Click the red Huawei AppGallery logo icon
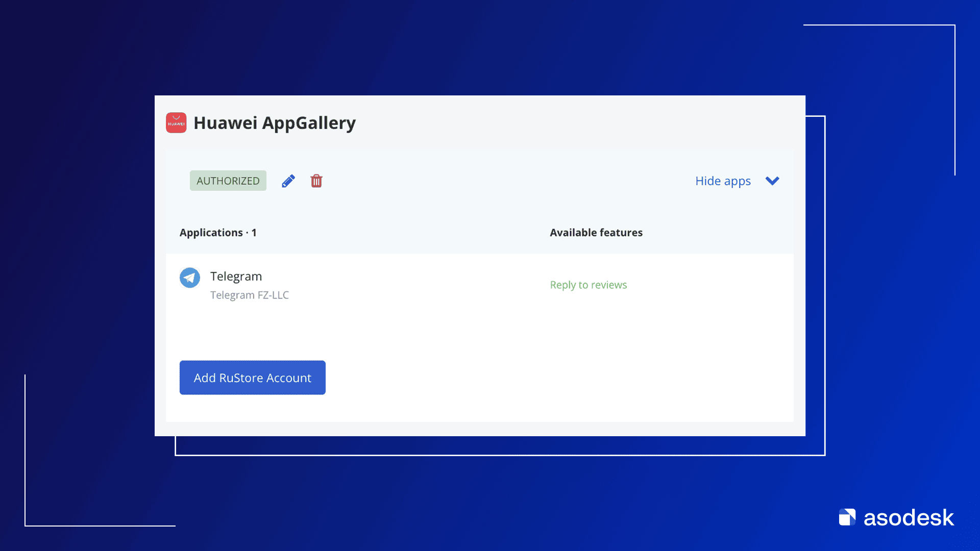 point(176,123)
